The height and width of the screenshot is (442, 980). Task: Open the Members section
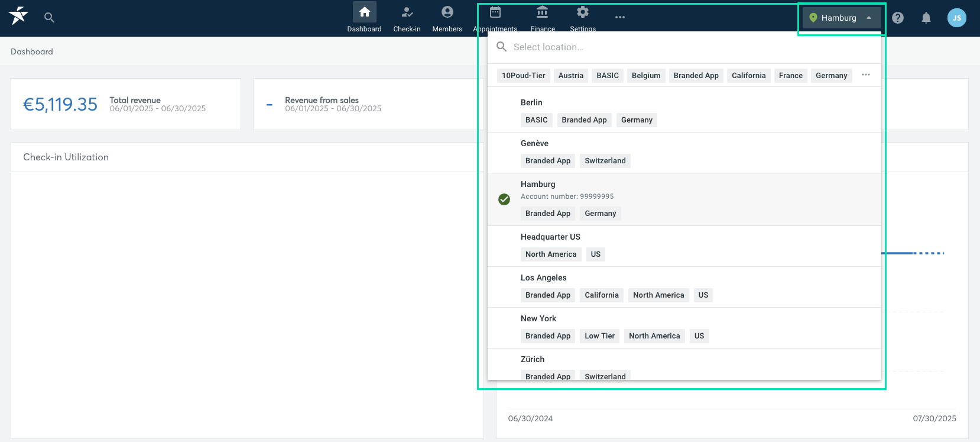[447, 18]
